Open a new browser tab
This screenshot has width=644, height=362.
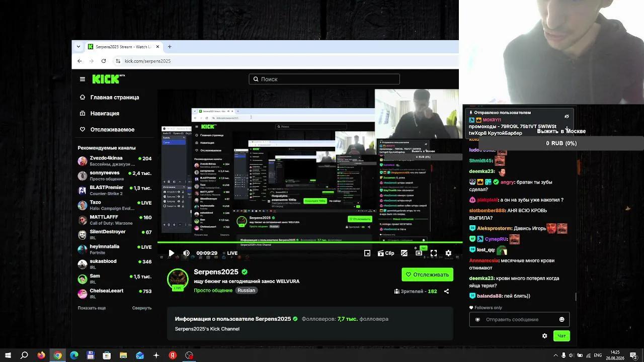click(170, 47)
